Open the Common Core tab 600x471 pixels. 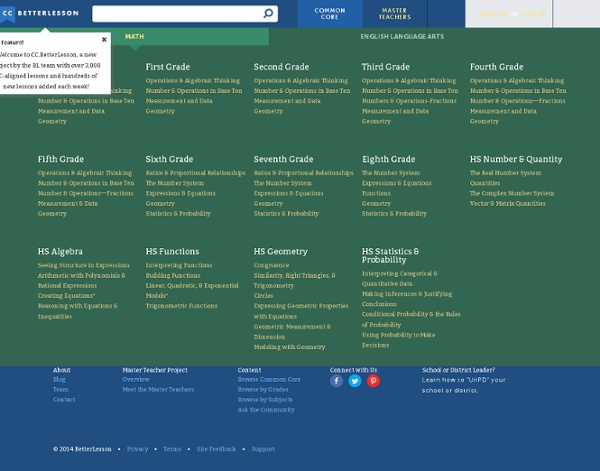click(x=330, y=14)
